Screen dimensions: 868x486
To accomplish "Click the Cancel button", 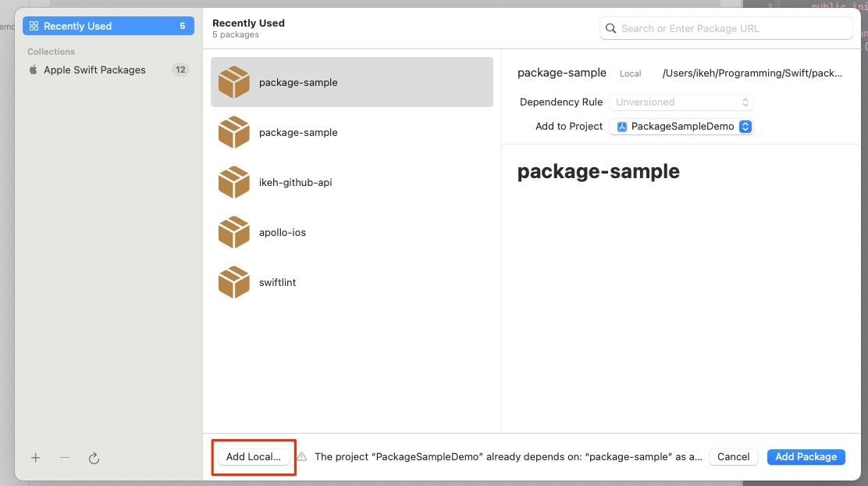I will (x=734, y=456).
